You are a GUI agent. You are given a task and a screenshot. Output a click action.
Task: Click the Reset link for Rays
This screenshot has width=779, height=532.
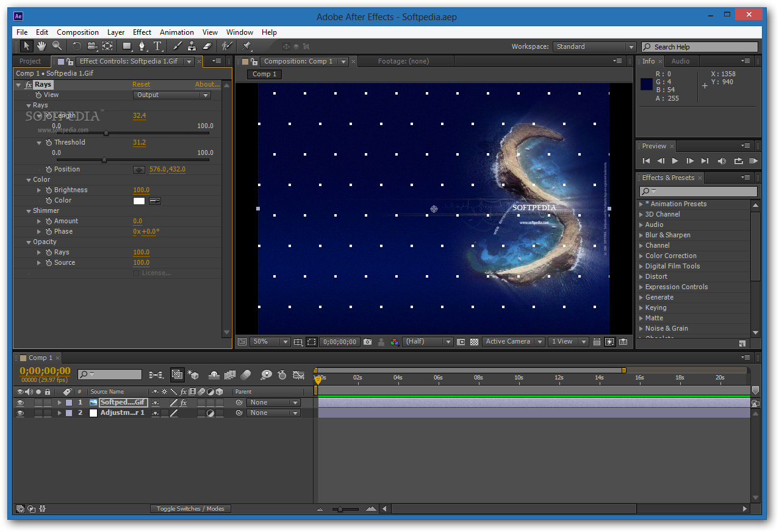point(141,85)
